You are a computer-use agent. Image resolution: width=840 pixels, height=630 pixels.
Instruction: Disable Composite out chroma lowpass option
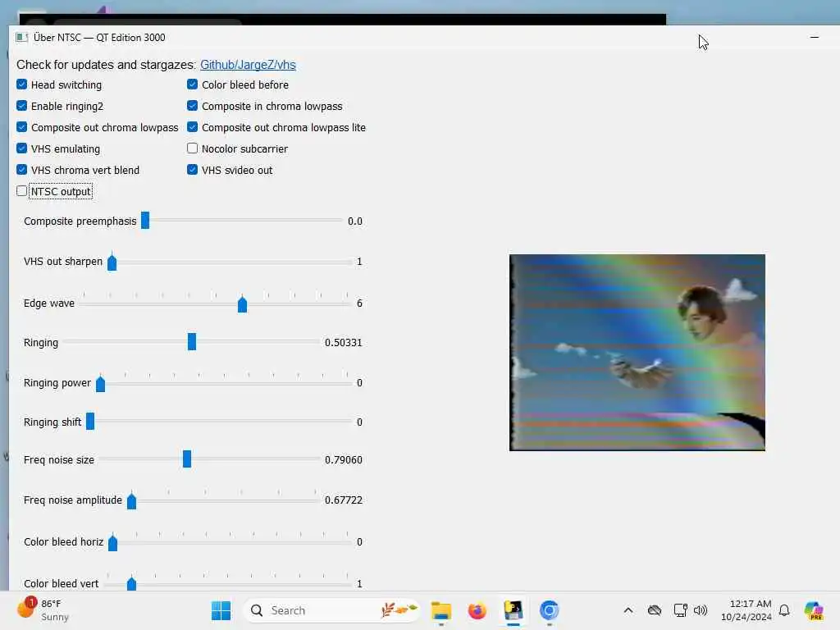(x=21, y=127)
